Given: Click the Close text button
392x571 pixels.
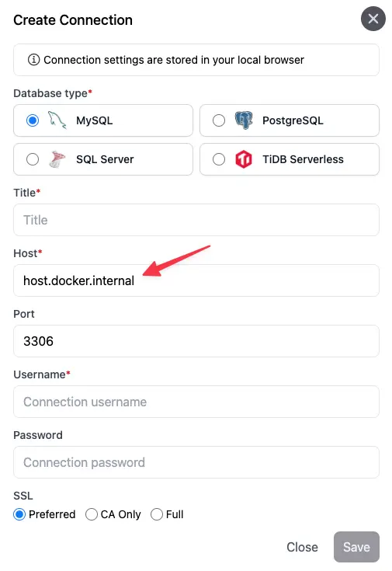Looking at the screenshot, I should [x=302, y=547].
